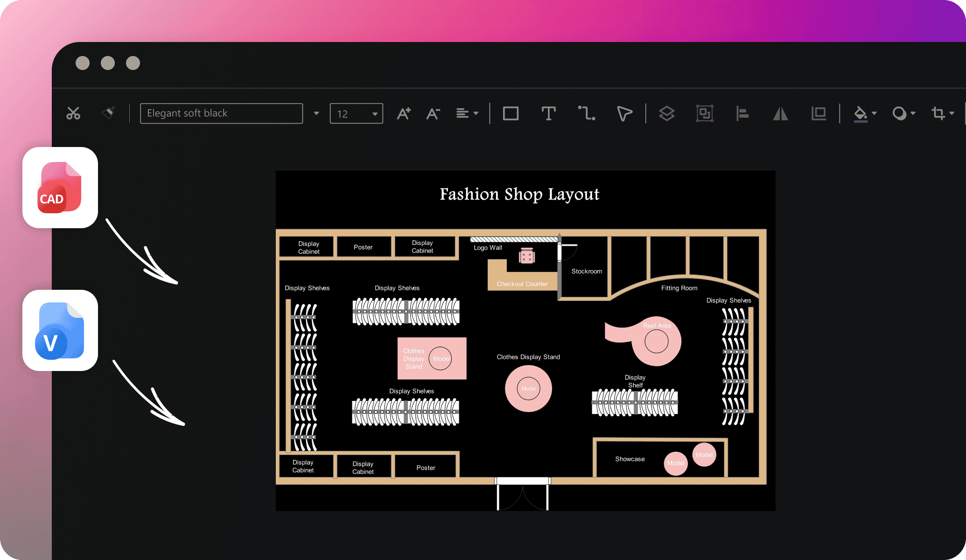Click the align left objects icon
966x560 pixels.
[742, 113]
